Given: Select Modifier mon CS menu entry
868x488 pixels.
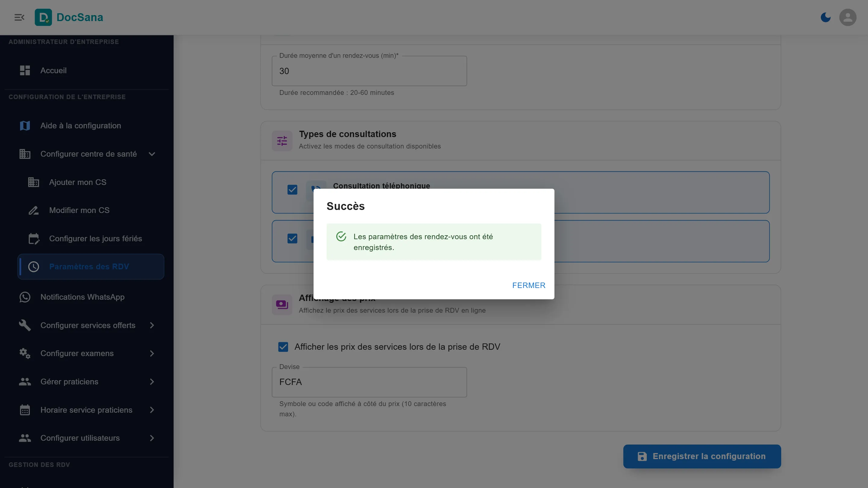Looking at the screenshot, I should click(91, 210).
